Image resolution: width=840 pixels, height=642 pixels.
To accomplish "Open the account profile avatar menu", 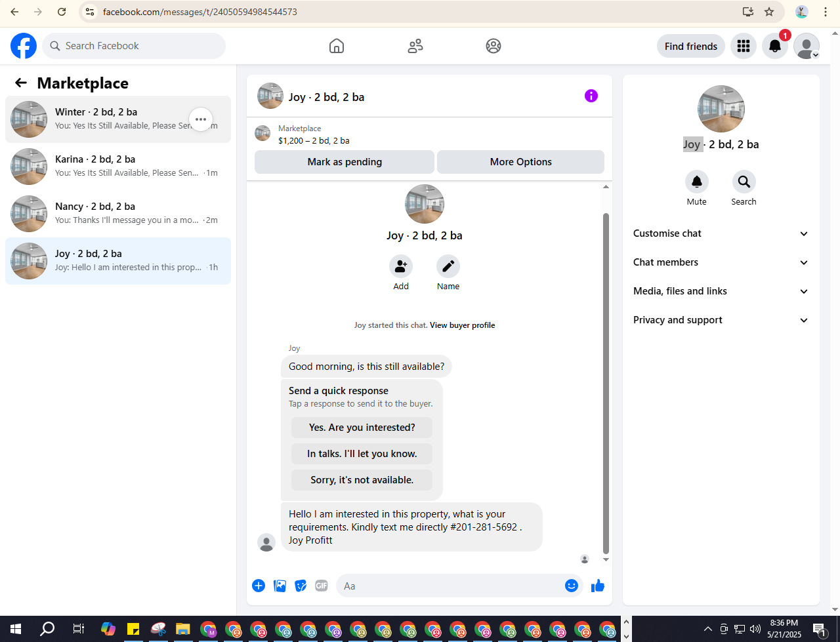I will (807, 46).
